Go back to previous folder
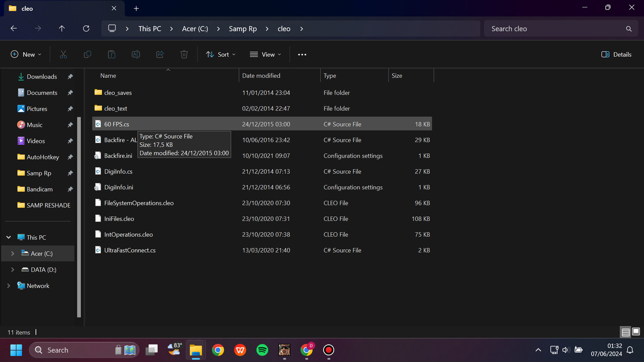The height and width of the screenshot is (362, 644). coord(14,29)
